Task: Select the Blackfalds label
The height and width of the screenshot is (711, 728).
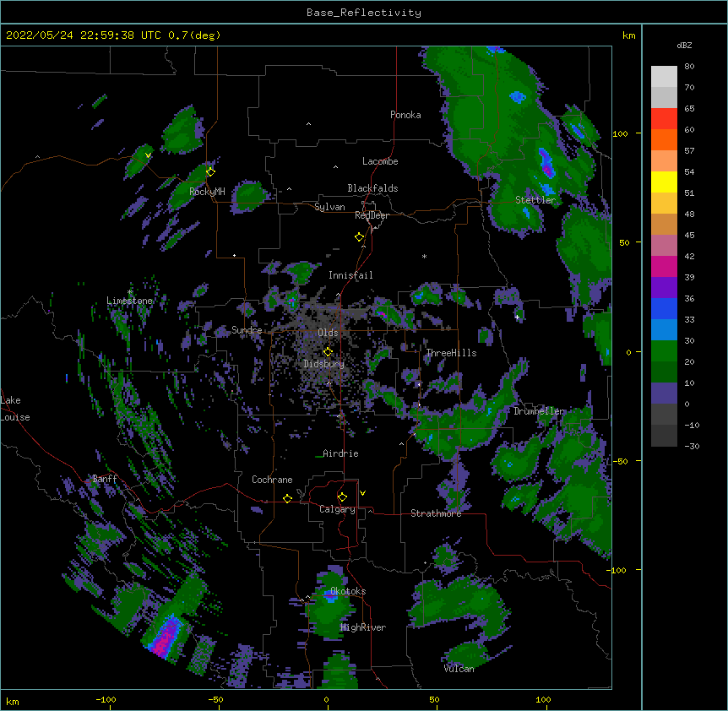Action: click(x=372, y=188)
